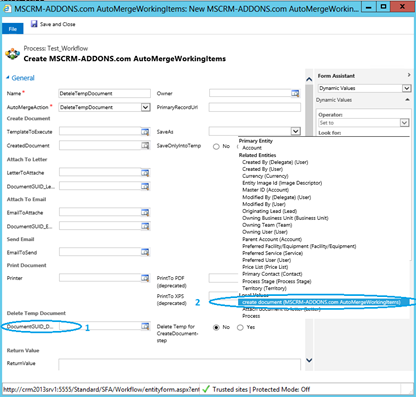
Task: Collapse the Form Assistant pane arrow
Action: pos(409,75)
